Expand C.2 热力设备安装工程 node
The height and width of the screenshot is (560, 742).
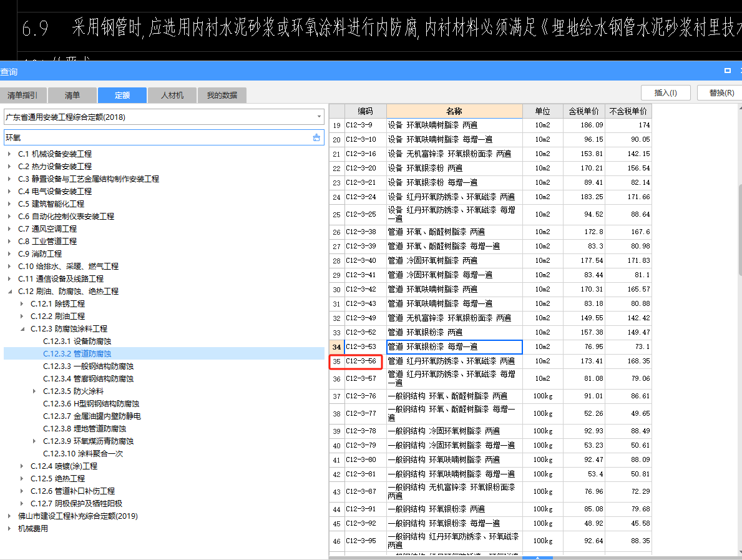click(x=9, y=166)
